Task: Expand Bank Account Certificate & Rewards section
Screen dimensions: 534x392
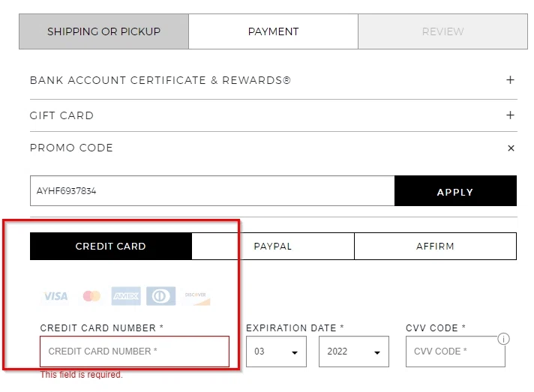Action: tap(510, 80)
